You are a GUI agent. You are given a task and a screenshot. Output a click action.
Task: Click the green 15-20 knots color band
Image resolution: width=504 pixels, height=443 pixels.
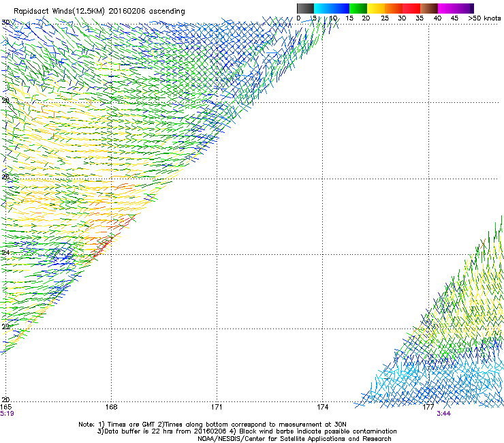tap(358, 8)
